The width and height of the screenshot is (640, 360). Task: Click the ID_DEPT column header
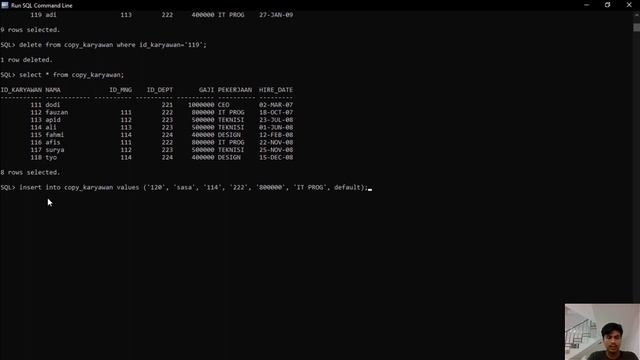pos(160,90)
